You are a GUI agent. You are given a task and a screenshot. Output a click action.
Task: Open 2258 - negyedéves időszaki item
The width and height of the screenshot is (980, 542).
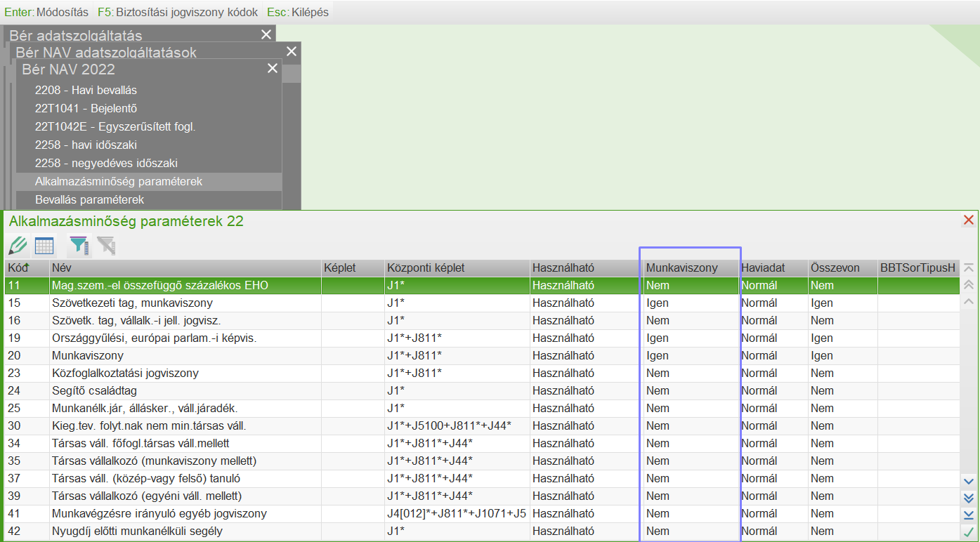149,163
